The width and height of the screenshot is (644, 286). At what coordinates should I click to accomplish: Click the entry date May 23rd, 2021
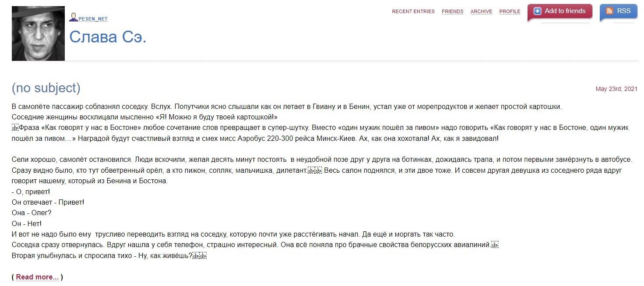(x=616, y=89)
